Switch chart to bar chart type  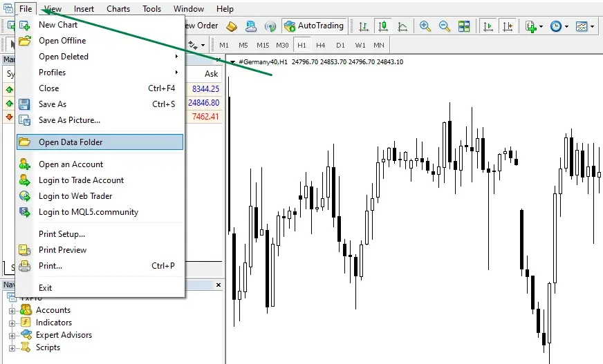click(364, 26)
